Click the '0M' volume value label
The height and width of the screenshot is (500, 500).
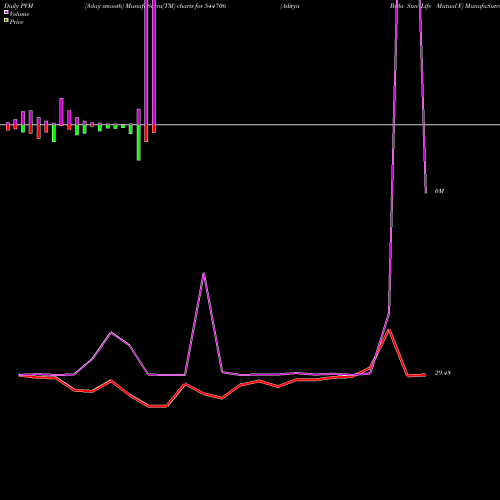point(439,191)
